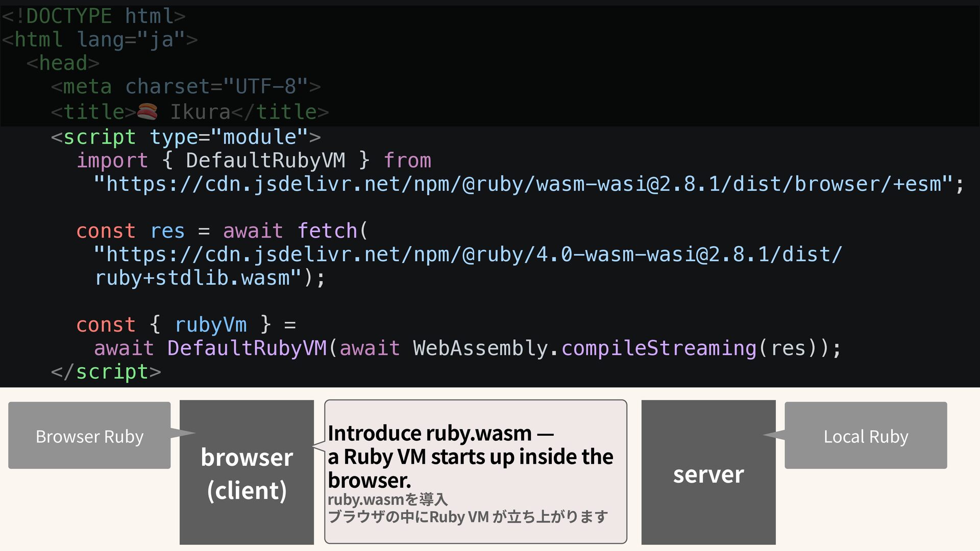This screenshot has height=551, width=980.
Task: Click the DOCTYPE html declaration line
Action: click(x=93, y=16)
